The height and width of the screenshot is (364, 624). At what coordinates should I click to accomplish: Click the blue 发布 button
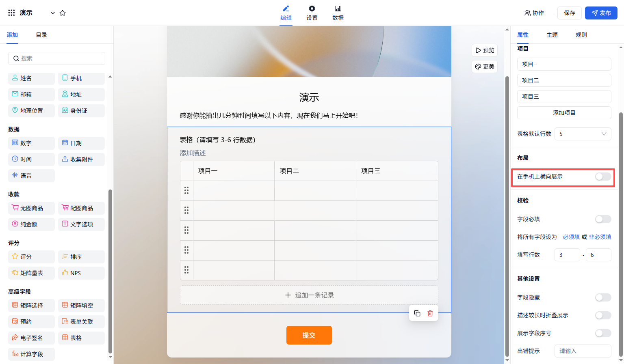point(601,13)
